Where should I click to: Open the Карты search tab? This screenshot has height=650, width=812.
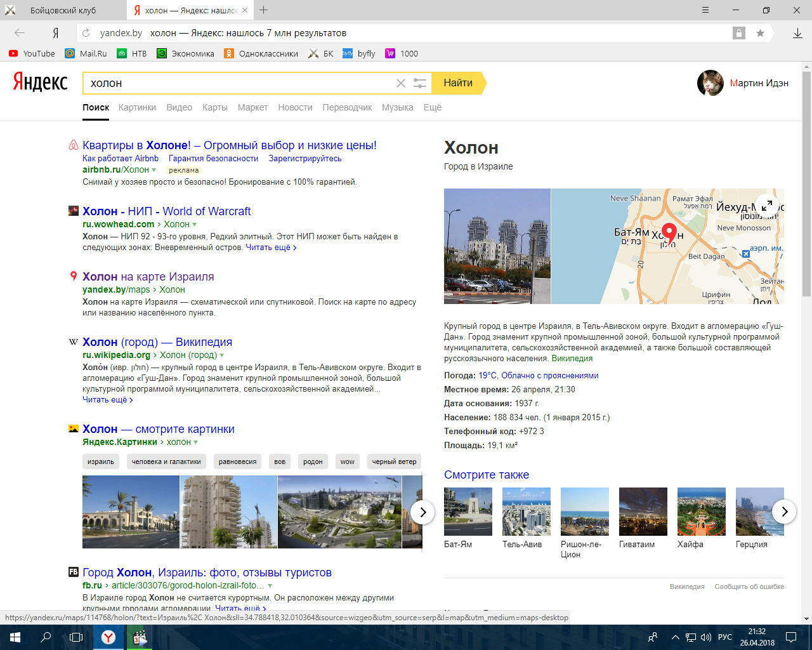click(215, 107)
